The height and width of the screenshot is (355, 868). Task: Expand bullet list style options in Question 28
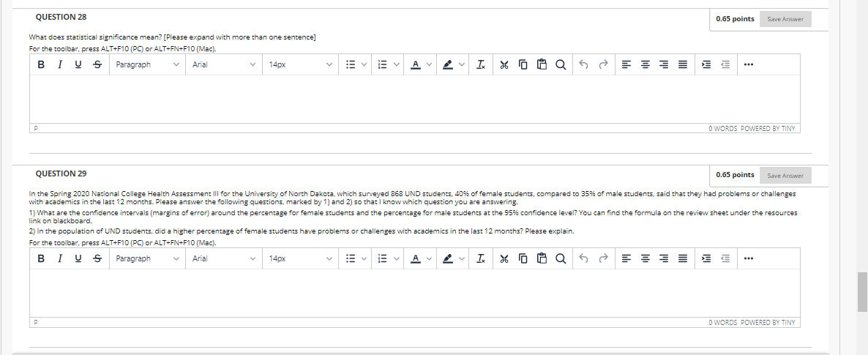tap(364, 65)
